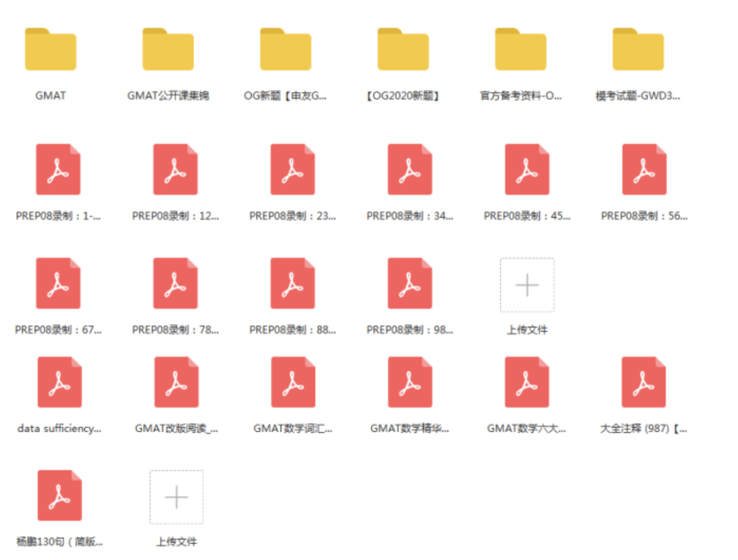Click the file name PREP08录制：98...
738x560 pixels.
pyautogui.click(x=410, y=330)
